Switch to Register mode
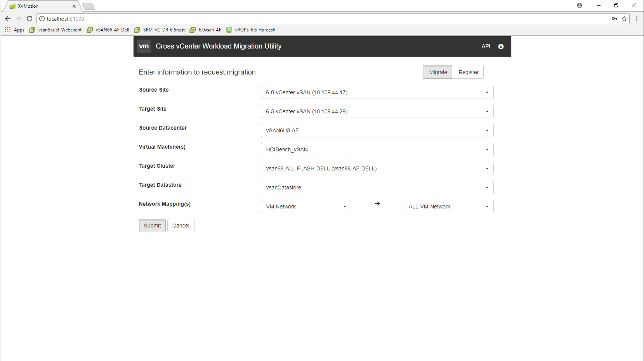The height and width of the screenshot is (361, 644). pyautogui.click(x=468, y=72)
